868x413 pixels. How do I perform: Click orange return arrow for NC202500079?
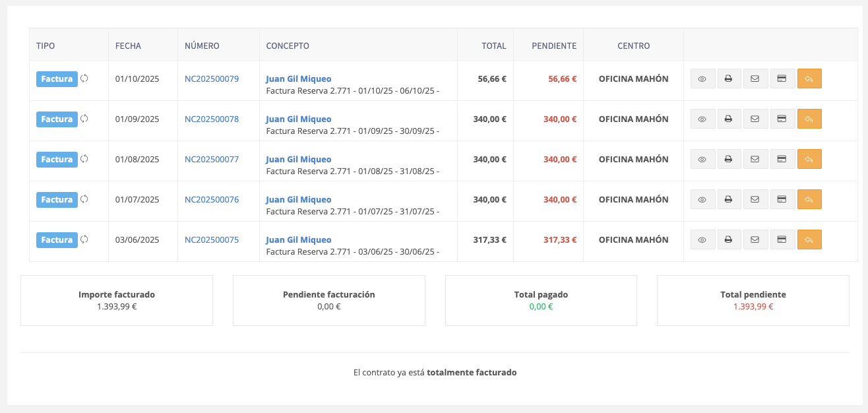[809, 79]
